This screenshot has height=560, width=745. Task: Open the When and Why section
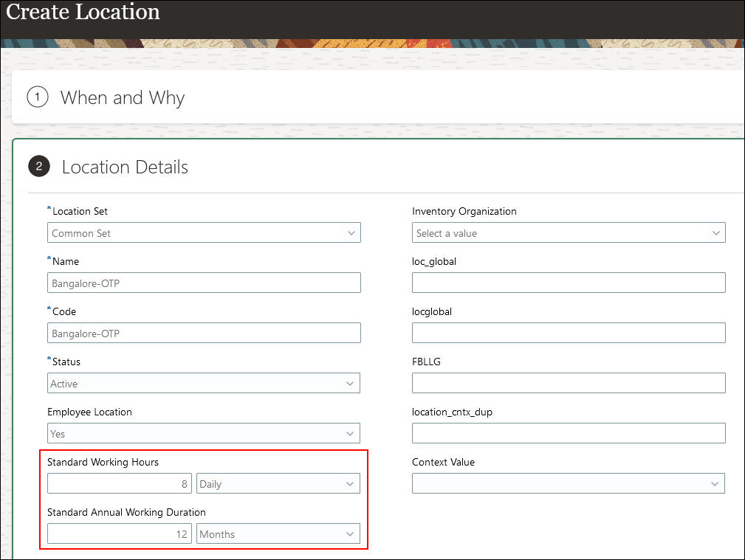coord(123,97)
